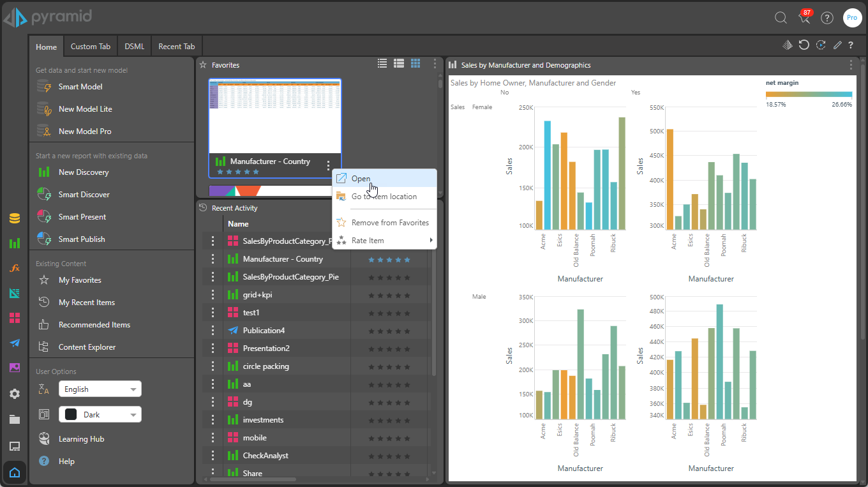Switch to the Recent Tab
The image size is (868, 487).
(177, 47)
